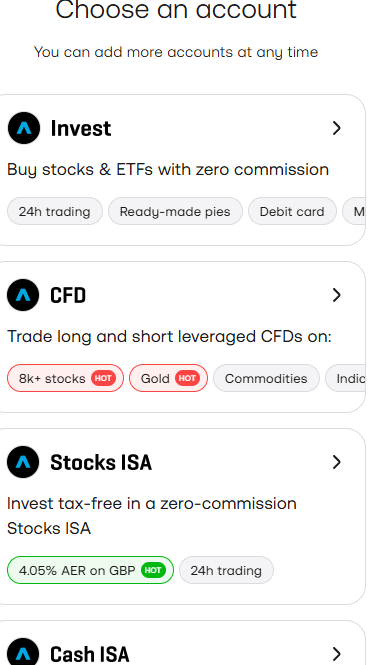Open the CFD account via its chevron
This screenshot has width=371, height=665.
click(337, 295)
